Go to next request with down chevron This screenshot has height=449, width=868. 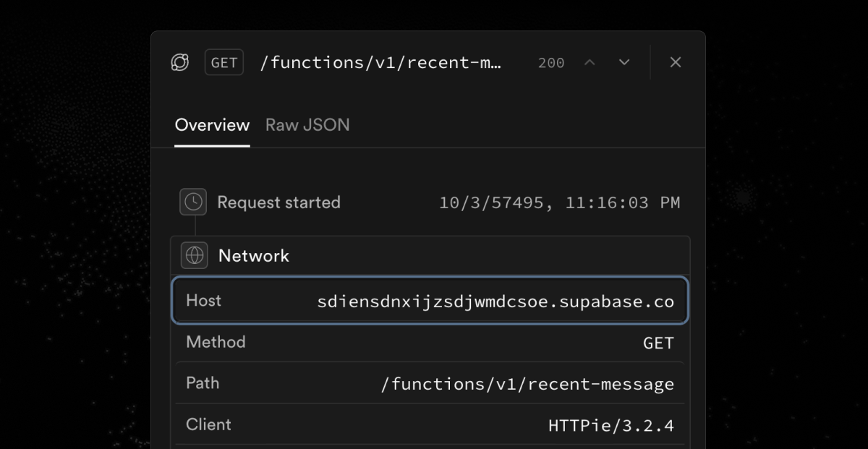[624, 62]
